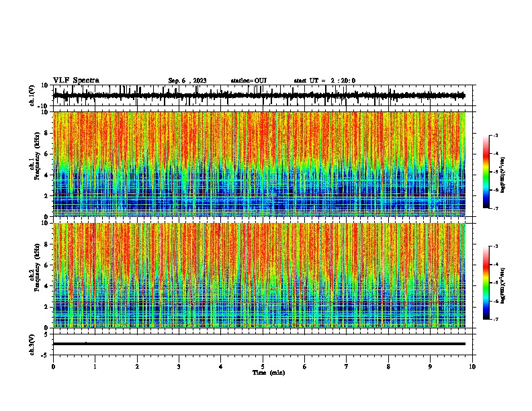
Task: Click the ch.3 flat black trace
Action: pos(259,344)
